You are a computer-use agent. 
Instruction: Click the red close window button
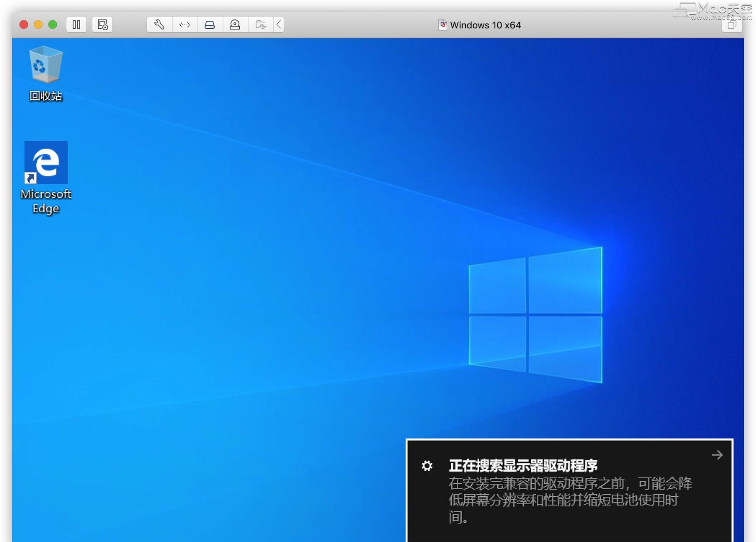24,25
